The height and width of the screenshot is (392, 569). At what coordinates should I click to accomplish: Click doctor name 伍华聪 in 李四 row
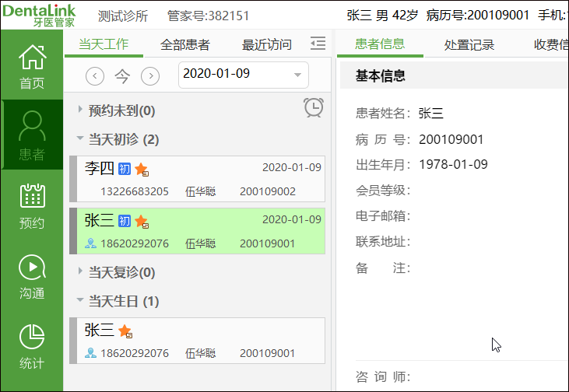[x=200, y=191]
